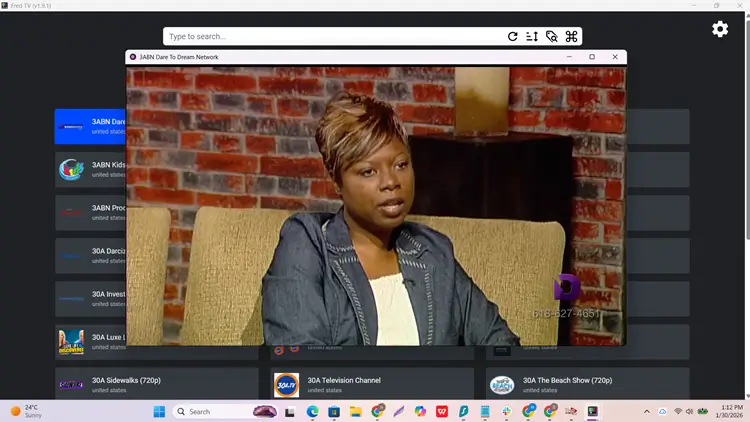Viewport: 750px width, 422px height.
Task: Show hidden system tray icons
Action: pos(647,411)
